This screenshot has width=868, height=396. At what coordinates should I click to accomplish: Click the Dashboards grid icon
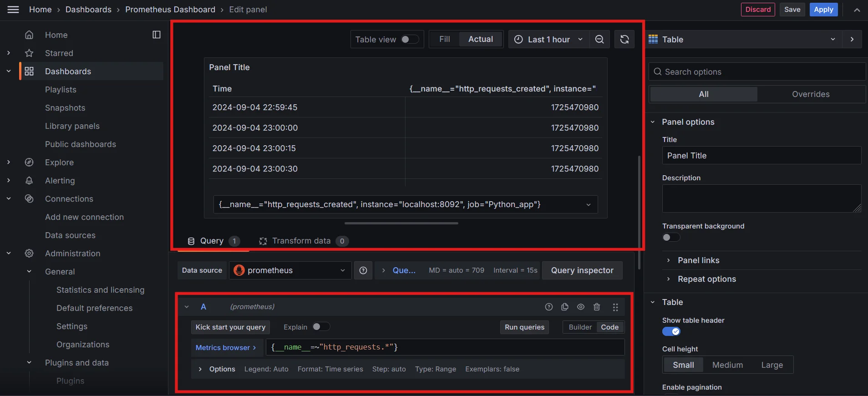tap(29, 71)
